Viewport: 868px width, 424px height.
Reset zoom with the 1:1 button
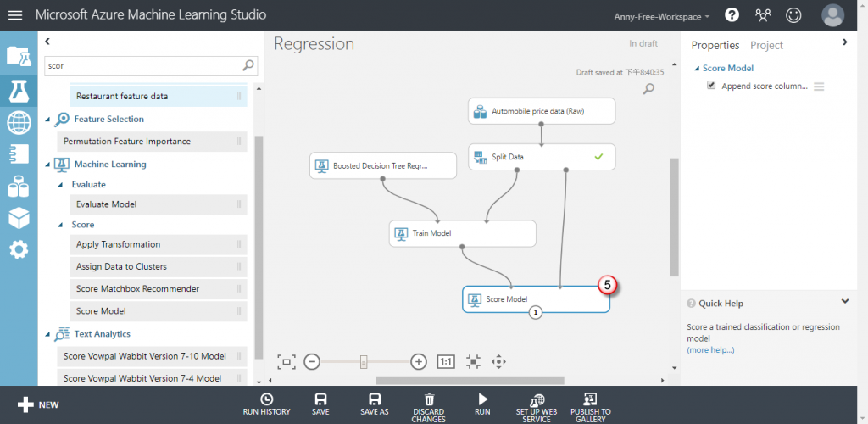(x=446, y=362)
